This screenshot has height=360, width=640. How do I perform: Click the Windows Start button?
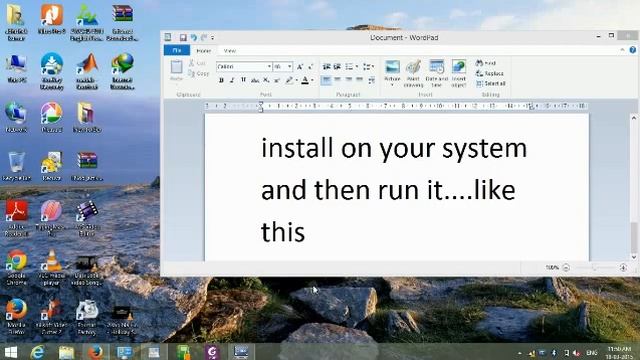pos(11,352)
